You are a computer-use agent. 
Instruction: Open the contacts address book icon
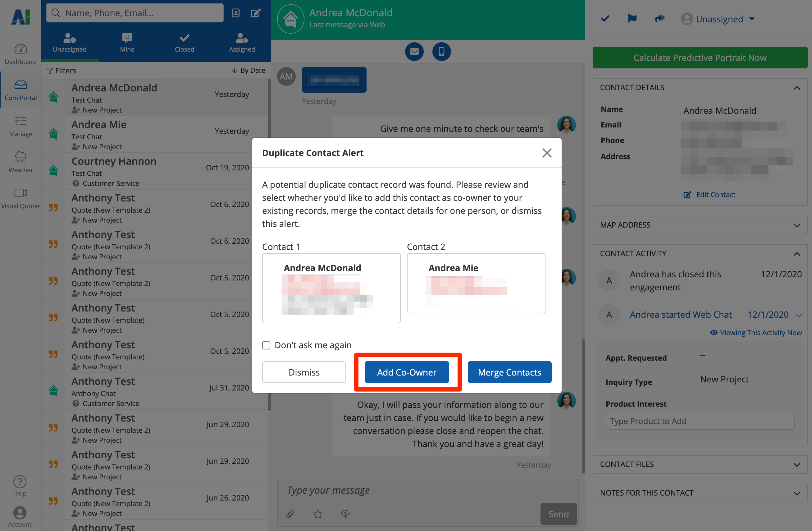pos(236,13)
